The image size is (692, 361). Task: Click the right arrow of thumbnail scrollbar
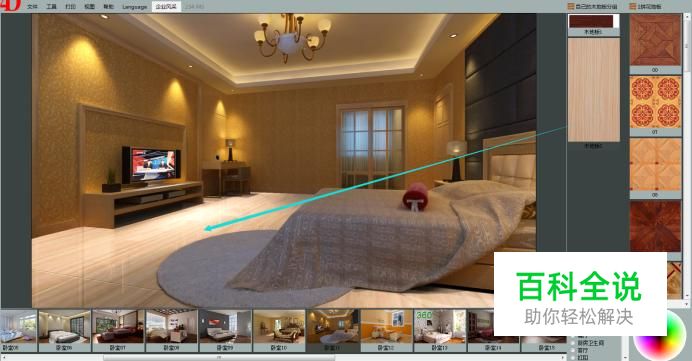[x=564, y=358]
